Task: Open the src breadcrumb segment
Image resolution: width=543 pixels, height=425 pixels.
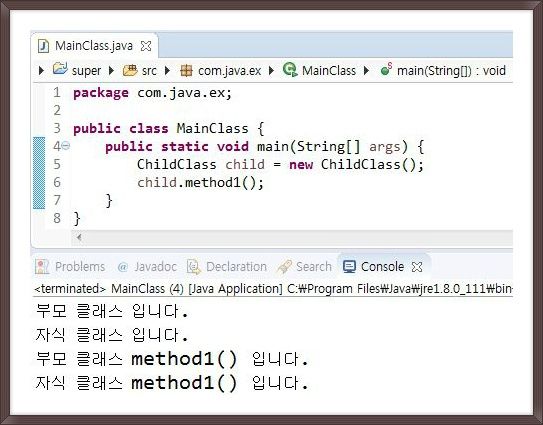Action: pyautogui.click(x=149, y=71)
